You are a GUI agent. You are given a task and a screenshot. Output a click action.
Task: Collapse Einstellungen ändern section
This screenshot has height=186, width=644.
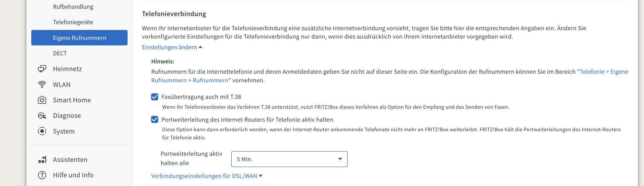(x=172, y=47)
